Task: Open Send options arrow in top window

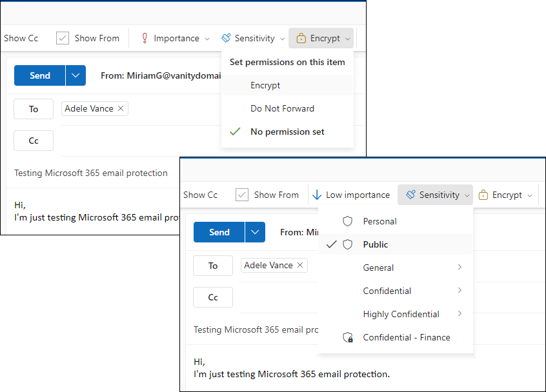Action: (x=76, y=75)
